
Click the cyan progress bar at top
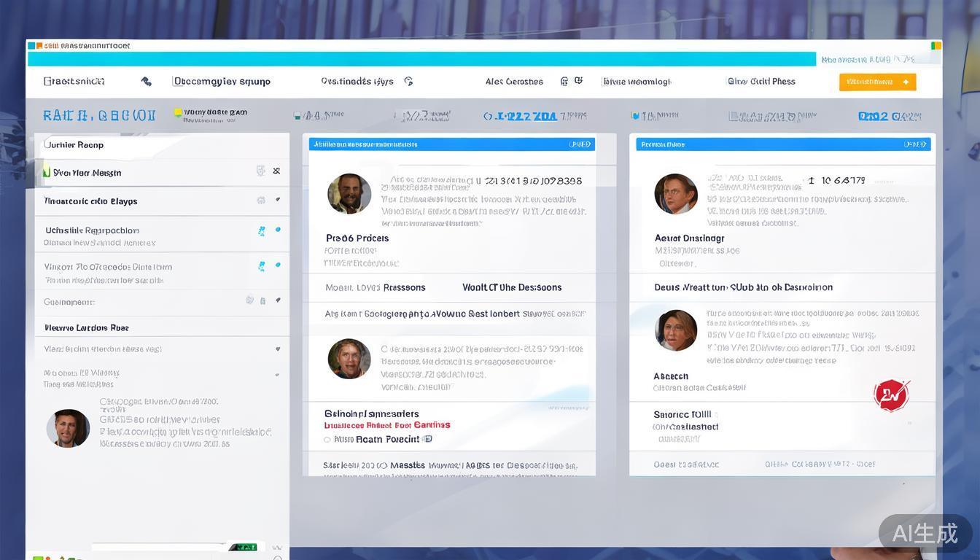(x=421, y=59)
